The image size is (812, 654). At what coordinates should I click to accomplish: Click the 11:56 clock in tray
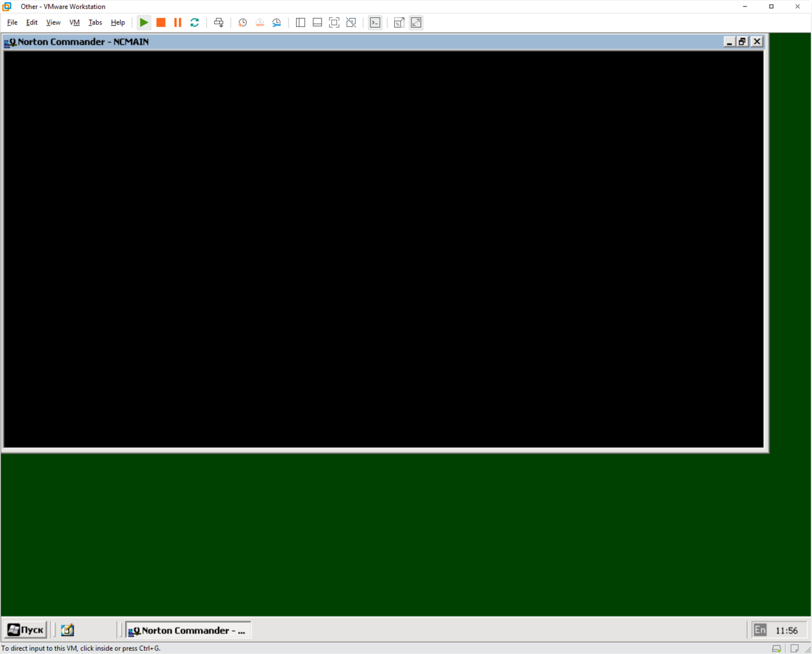pos(786,631)
